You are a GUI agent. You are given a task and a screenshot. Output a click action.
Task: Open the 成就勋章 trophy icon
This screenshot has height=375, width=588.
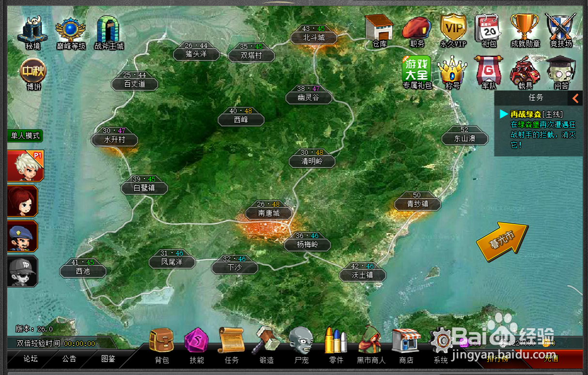pyautogui.click(x=526, y=30)
